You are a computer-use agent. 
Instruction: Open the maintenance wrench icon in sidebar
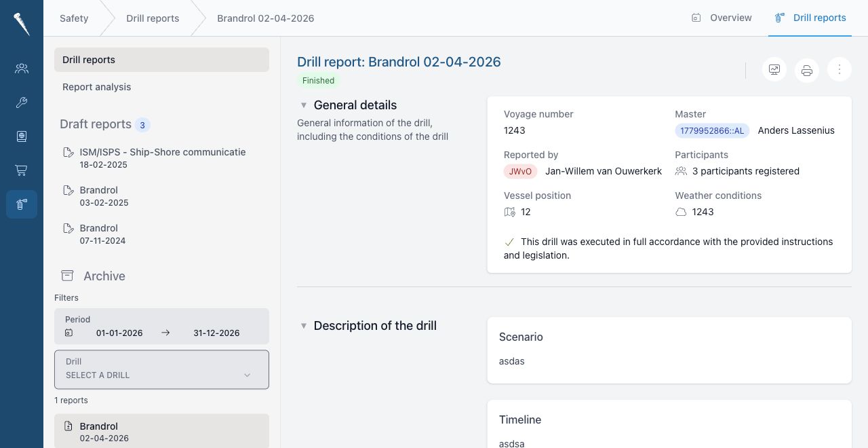click(x=22, y=102)
